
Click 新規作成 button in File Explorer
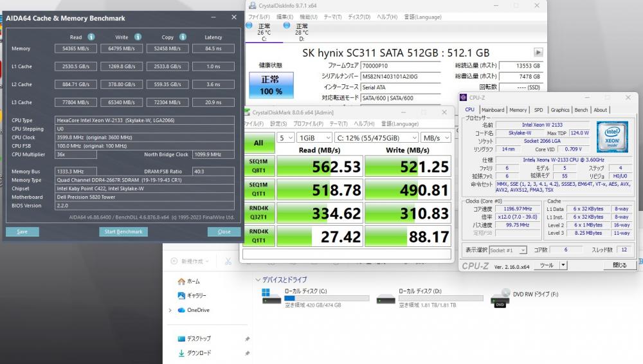click(190, 261)
